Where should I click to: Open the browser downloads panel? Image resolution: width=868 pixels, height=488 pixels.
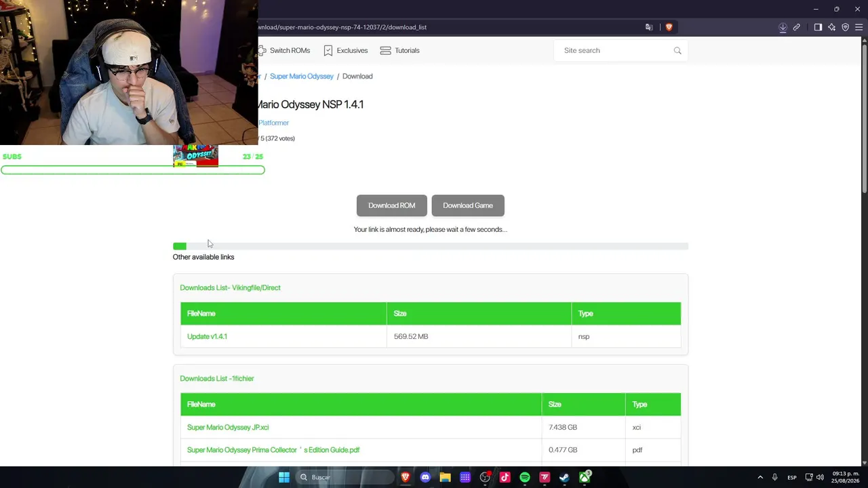pyautogui.click(x=783, y=27)
